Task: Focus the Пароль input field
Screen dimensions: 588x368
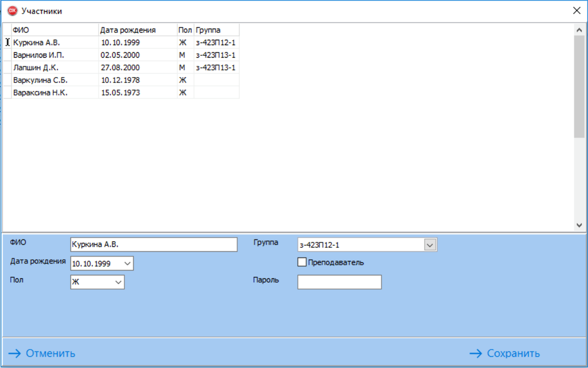Action: (x=339, y=282)
